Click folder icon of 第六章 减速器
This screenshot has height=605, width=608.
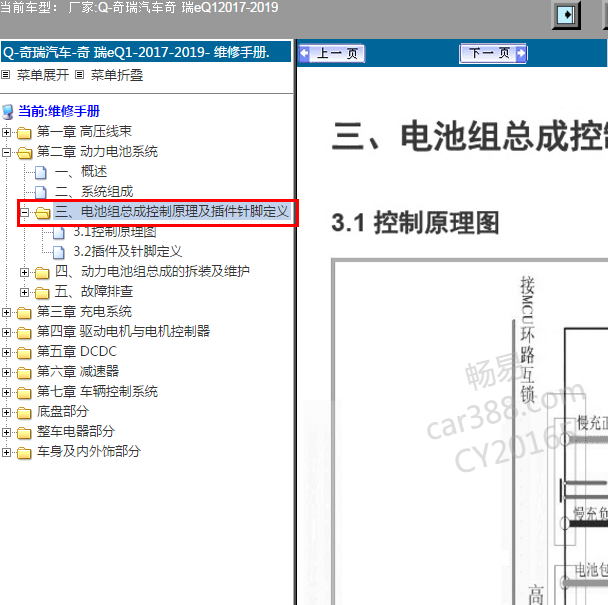point(24,373)
